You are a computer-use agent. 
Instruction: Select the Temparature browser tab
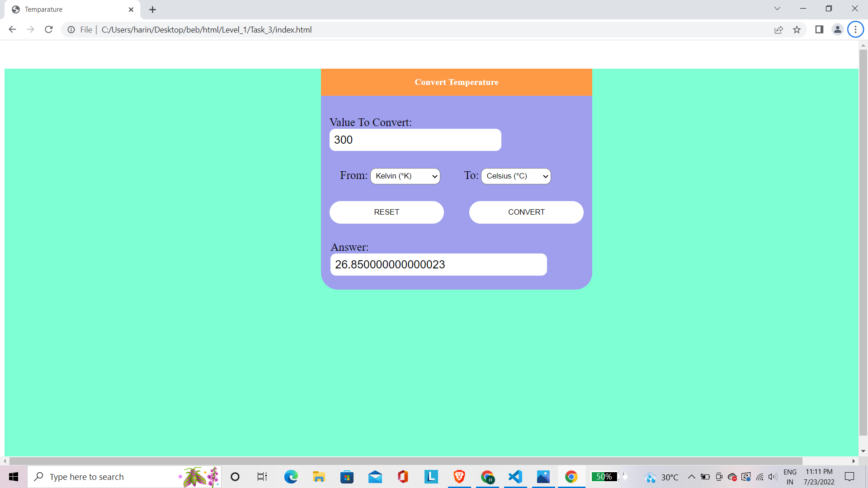point(68,9)
